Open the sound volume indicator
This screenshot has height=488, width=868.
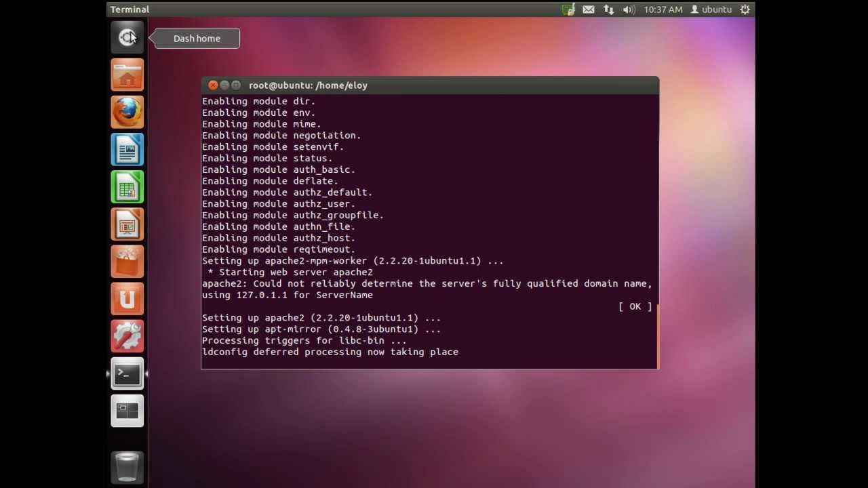(629, 9)
